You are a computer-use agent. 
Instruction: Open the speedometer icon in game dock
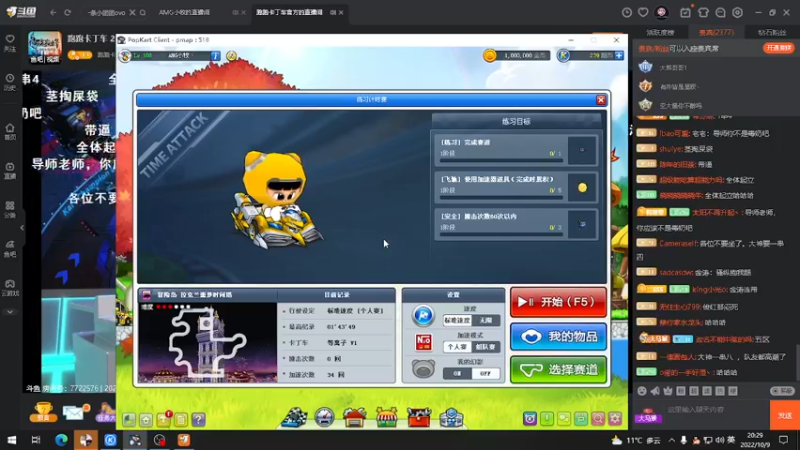tap(324, 417)
